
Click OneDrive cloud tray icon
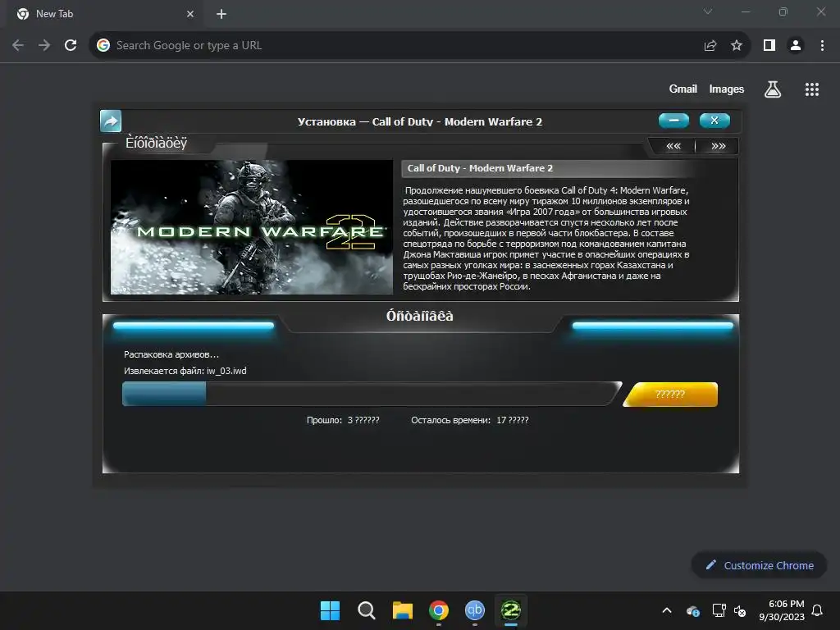(692, 610)
